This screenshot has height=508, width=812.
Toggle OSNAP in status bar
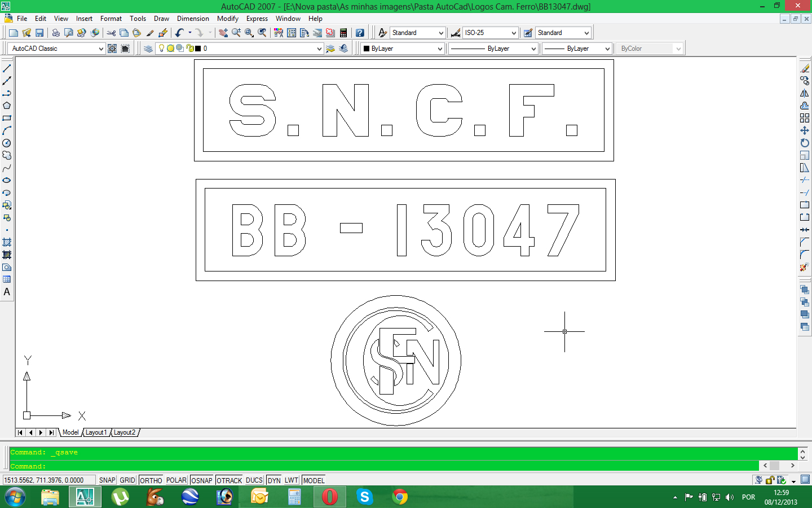(x=202, y=480)
